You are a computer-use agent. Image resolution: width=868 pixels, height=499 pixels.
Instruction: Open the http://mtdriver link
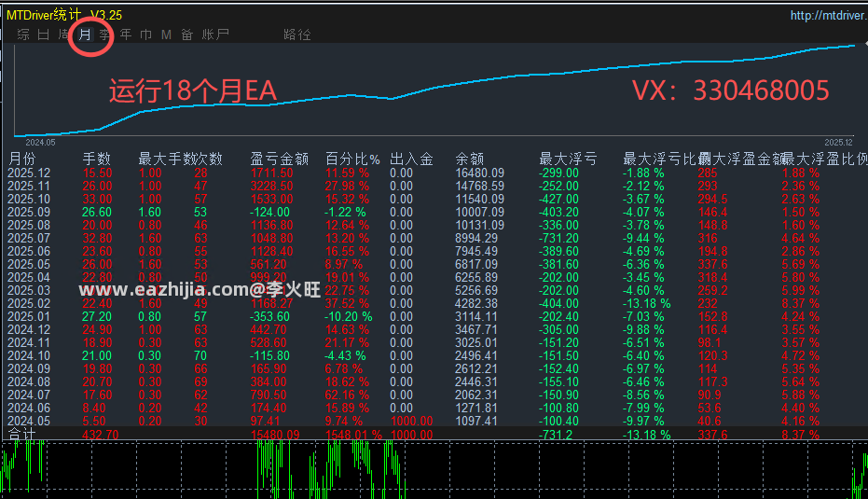click(x=829, y=16)
